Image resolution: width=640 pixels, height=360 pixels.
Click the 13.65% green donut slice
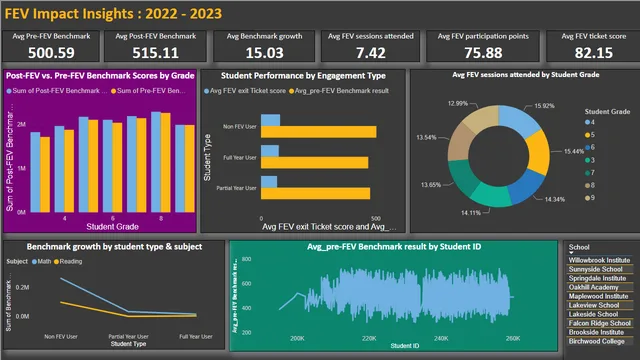[x=464, y=176]
